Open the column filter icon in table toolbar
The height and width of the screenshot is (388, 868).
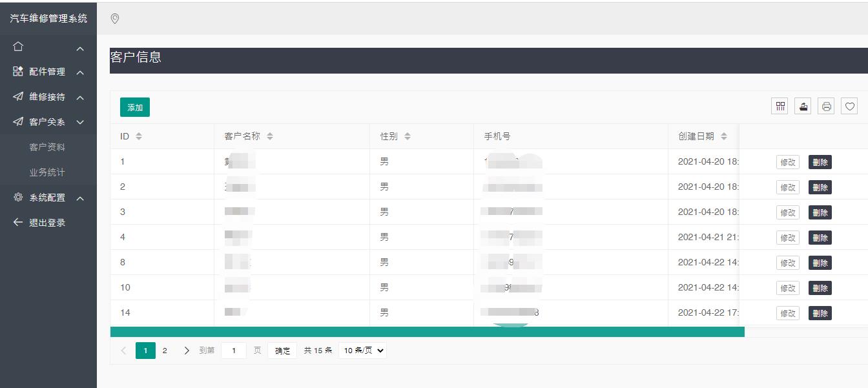tap(780, 107)
